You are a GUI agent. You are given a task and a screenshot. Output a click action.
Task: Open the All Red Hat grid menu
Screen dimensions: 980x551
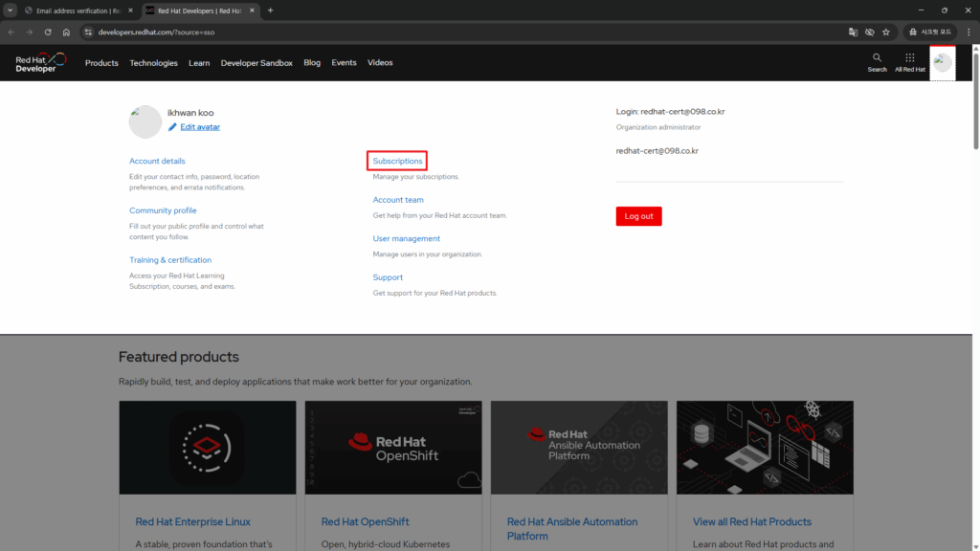coord(909,57)
